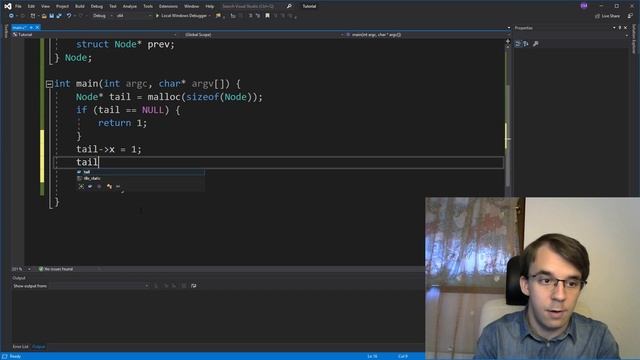Click the Undo toolbar icon

click(69, 16)
